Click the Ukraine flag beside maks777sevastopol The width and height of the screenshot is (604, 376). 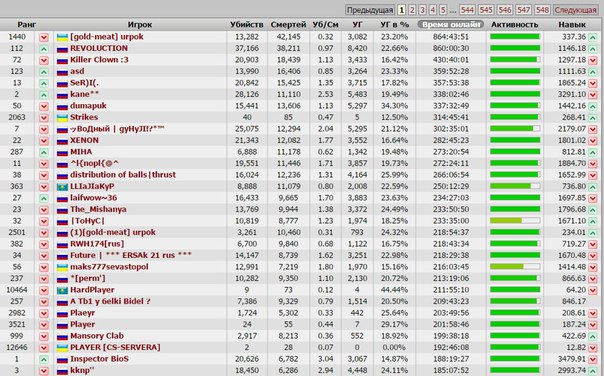click(62, 267)
